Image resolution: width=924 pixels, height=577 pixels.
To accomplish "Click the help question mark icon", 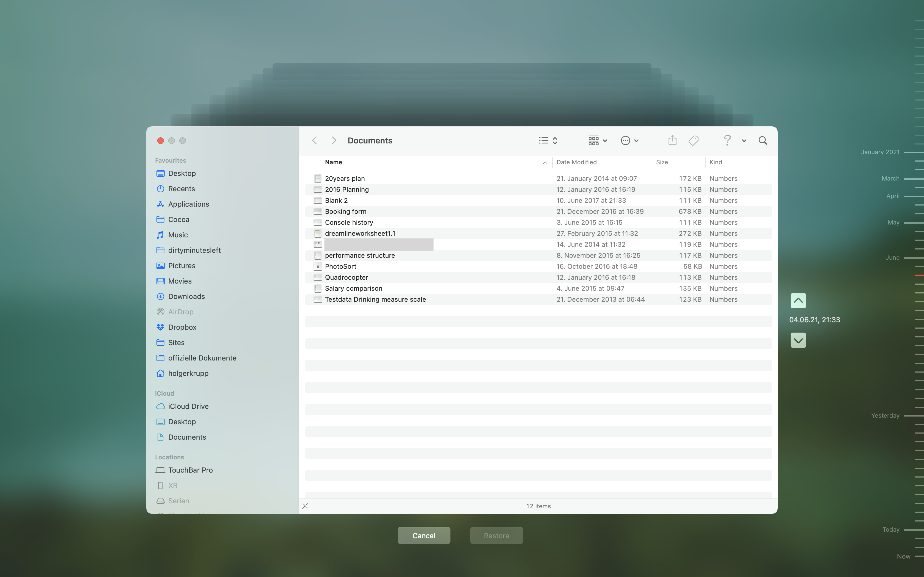I will pos(727,140).
